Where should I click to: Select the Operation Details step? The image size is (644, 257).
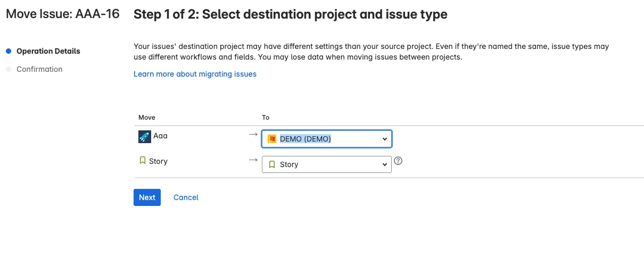coord(48,51)
